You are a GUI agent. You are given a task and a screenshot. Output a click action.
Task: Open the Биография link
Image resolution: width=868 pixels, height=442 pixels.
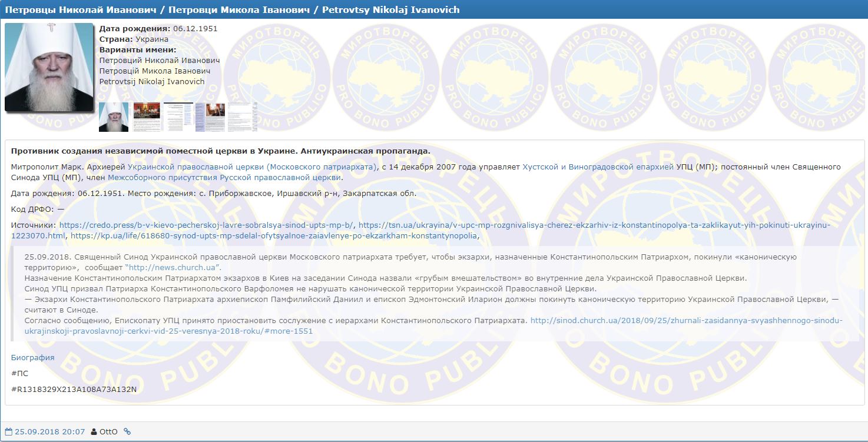[x=32, y=357]
